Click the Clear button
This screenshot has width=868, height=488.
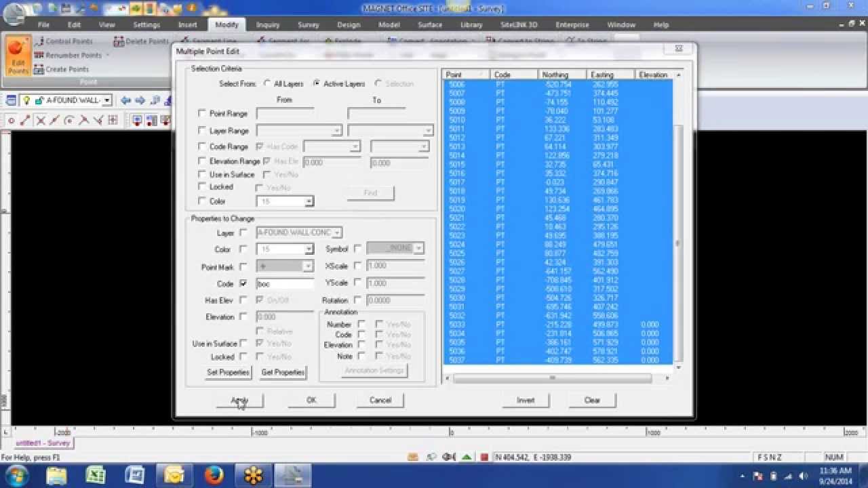592,401
